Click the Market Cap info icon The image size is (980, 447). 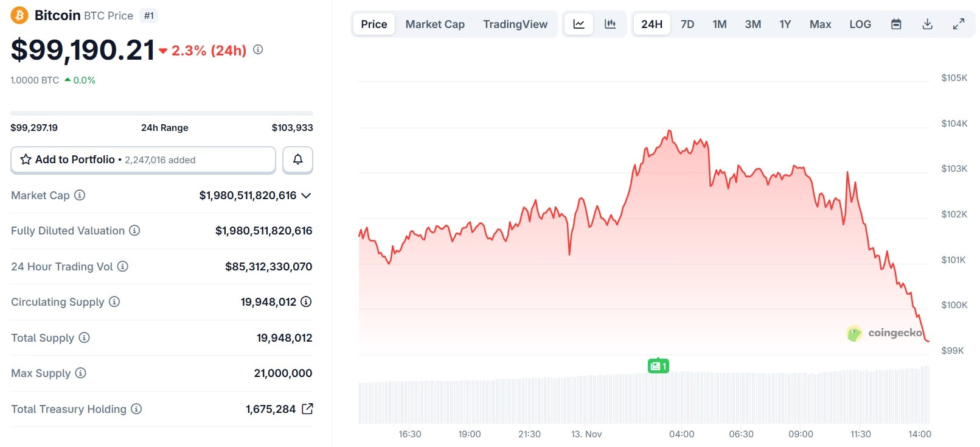pyautogui.click(x=80, y=195)
